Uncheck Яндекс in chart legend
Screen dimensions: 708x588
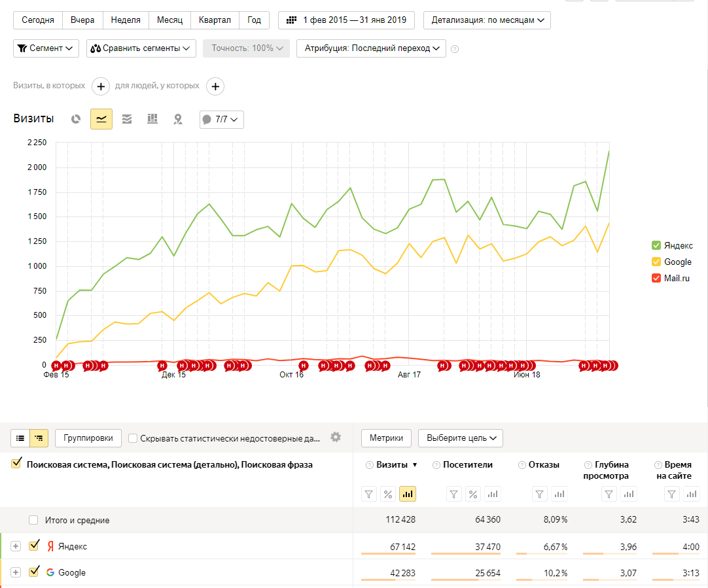click(656, 245)
